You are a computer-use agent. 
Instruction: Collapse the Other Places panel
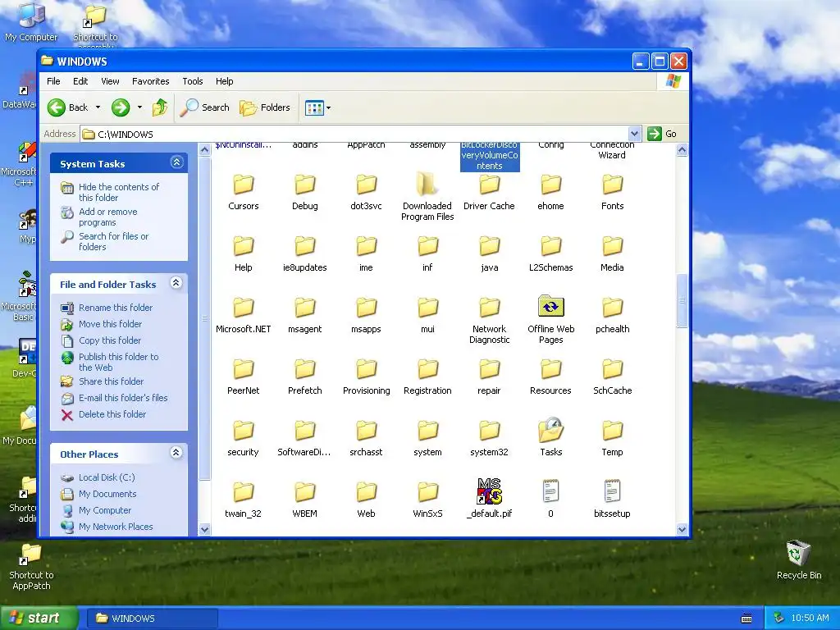tap(176, 453)
